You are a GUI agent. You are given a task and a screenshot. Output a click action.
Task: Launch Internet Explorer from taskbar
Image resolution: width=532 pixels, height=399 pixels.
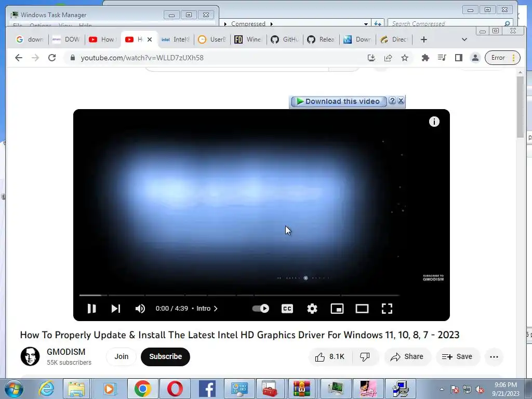tap(46, 389)
